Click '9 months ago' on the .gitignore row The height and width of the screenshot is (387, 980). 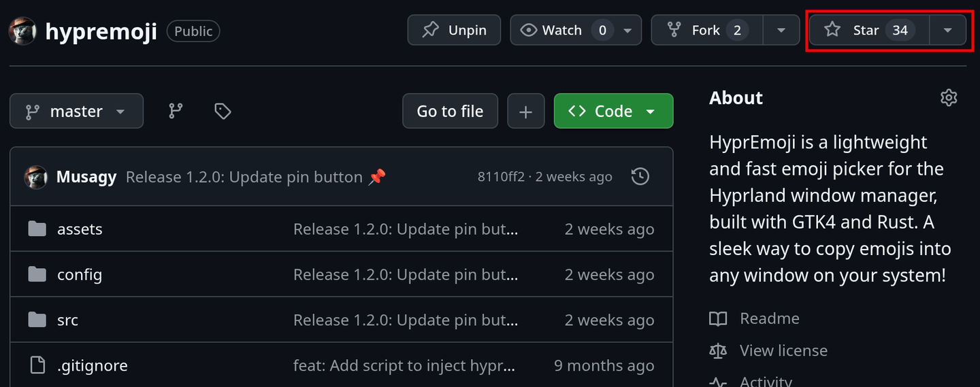click(x=604, y=365)
